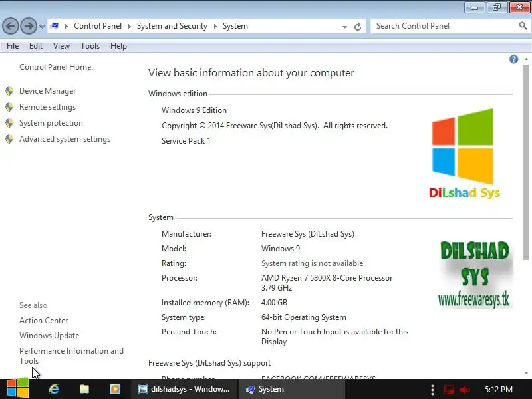Select '4.00 GB' installed memory value
532x399 pixels.
[274, 303]
